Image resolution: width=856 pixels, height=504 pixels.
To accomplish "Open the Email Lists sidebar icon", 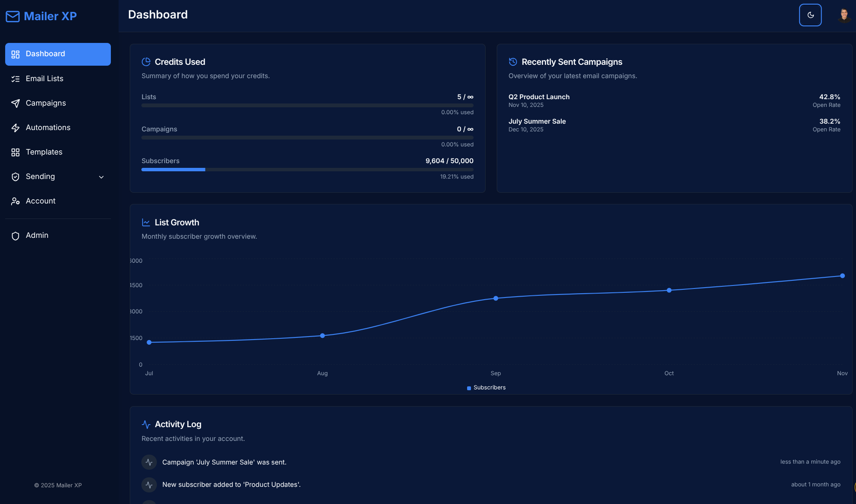I will click(15, 79).
